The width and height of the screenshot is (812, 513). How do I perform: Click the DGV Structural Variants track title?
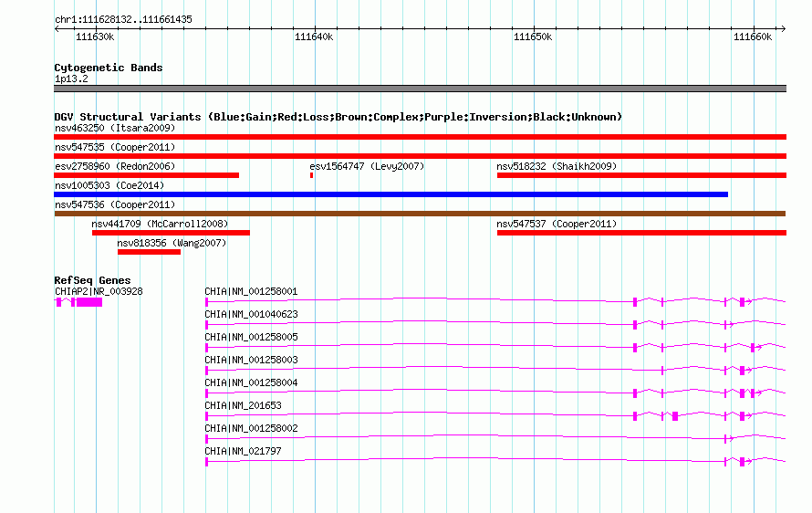tap(338, 117)
